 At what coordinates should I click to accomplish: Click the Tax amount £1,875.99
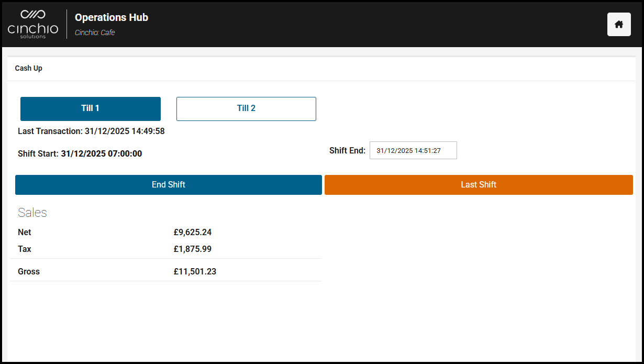tap(193, 249)
